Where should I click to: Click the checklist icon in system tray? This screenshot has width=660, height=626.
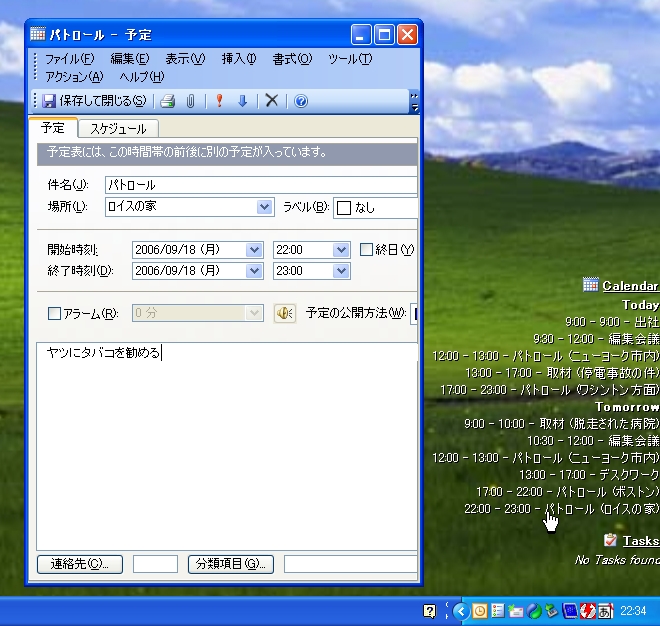[x=498, y=610]
